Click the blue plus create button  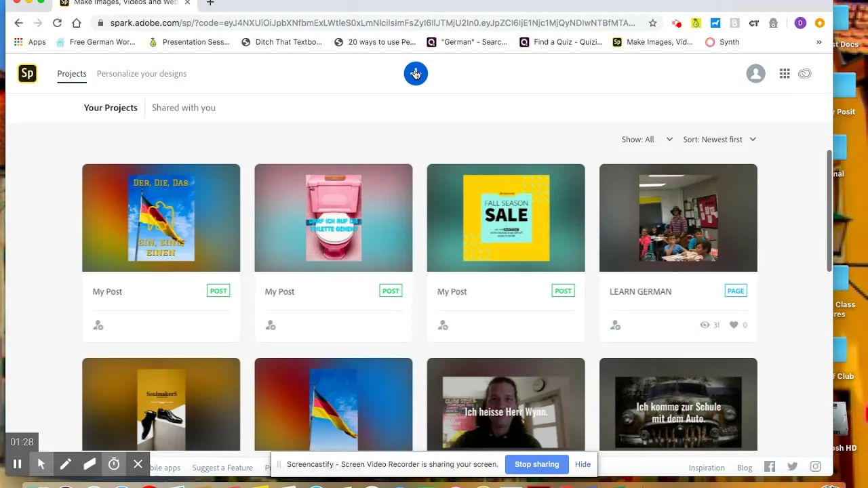tap(416, 73)
